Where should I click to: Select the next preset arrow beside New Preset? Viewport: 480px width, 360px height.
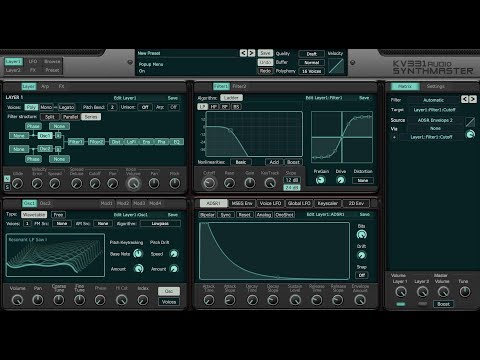coord(251,53)
